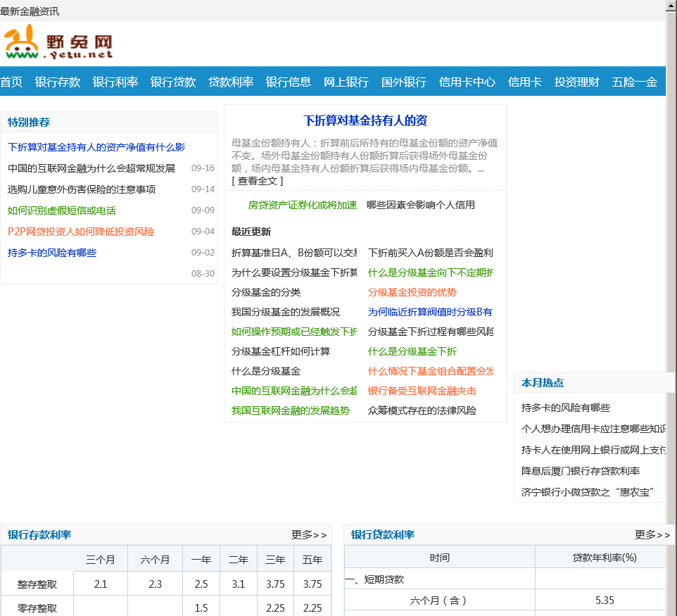Open 持卡人在使用网上银行或网上支付 hot topic
This screenshot has width=677, height=616.
[593, 450]
